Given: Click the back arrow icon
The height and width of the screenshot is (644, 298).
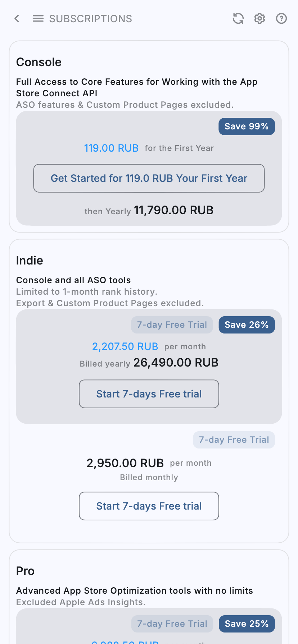Looking at the screenshot, I should pos(17,18).
